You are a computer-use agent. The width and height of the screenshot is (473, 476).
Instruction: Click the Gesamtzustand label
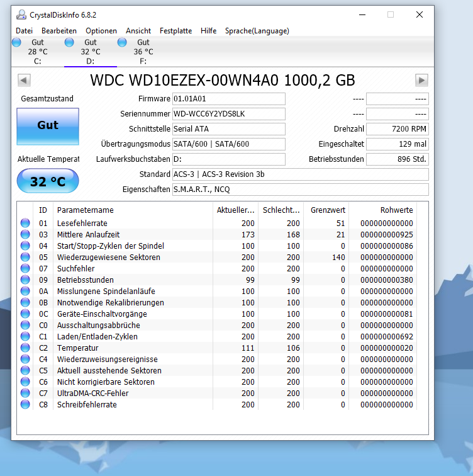(47, 98)
